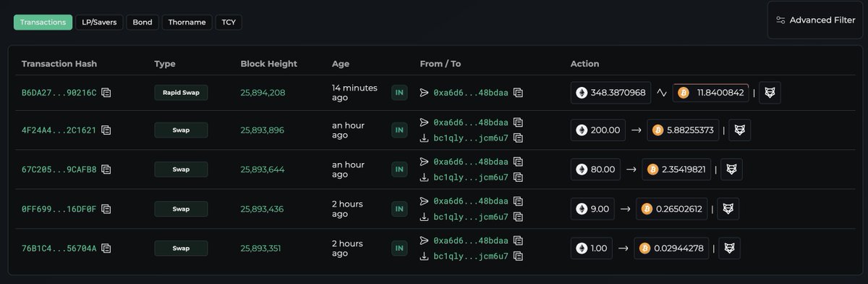Copy transaction hash B6DA27...90216C
This screenshot has width=868, height=284.
coord(106,93)
